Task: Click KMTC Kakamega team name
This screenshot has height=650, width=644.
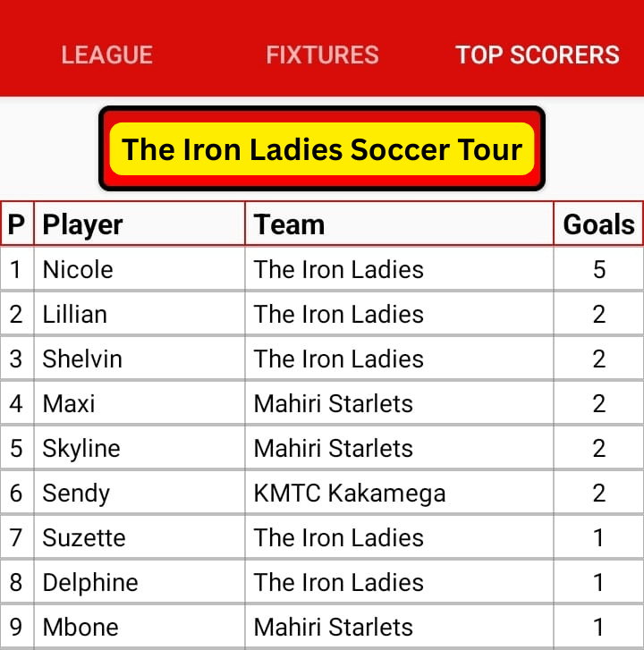Action: 350,493
